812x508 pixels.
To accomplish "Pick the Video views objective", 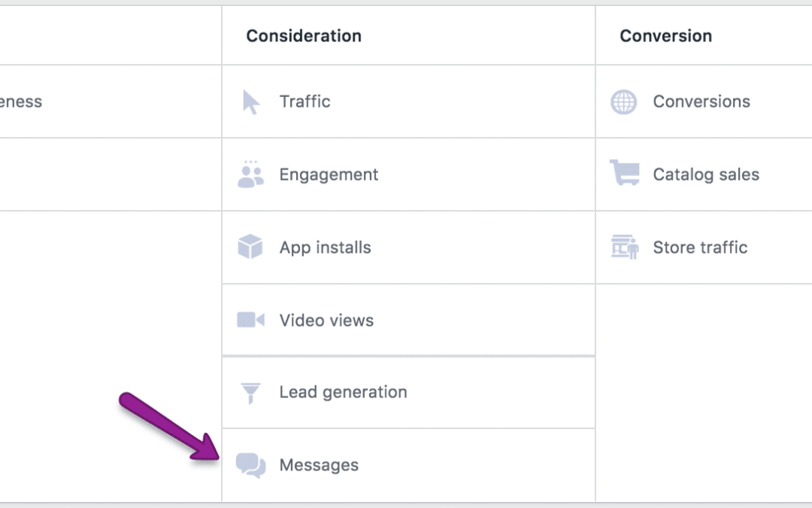I will [x=326, y=321].
